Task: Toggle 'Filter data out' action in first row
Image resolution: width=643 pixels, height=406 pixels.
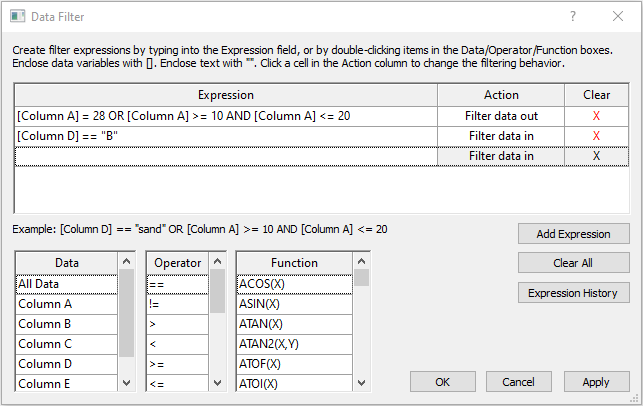Action: [x=501, y=116]
